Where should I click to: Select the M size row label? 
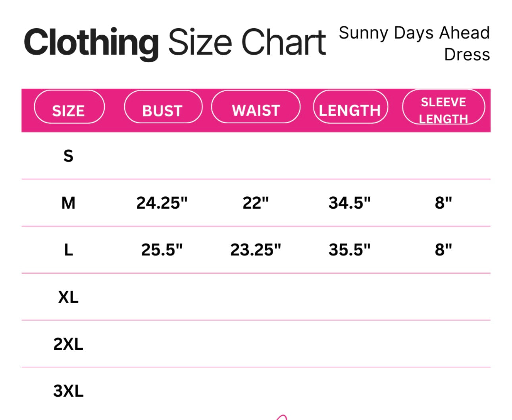68,203
